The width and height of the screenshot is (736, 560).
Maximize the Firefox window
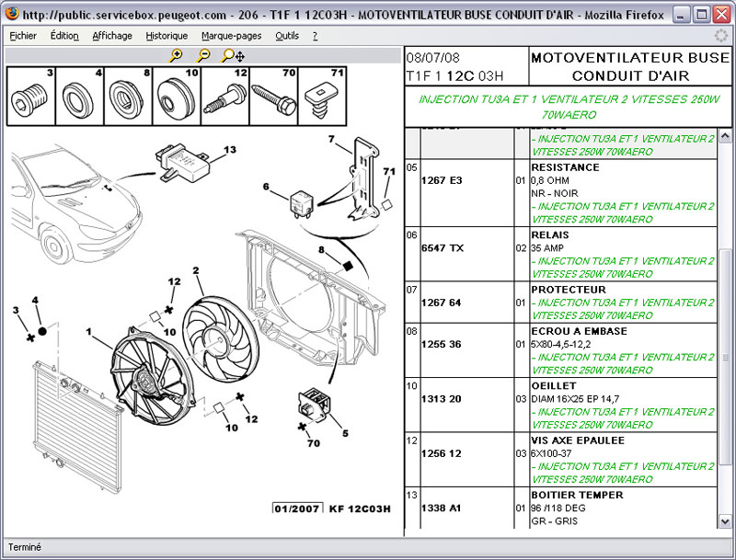point(702,15)
